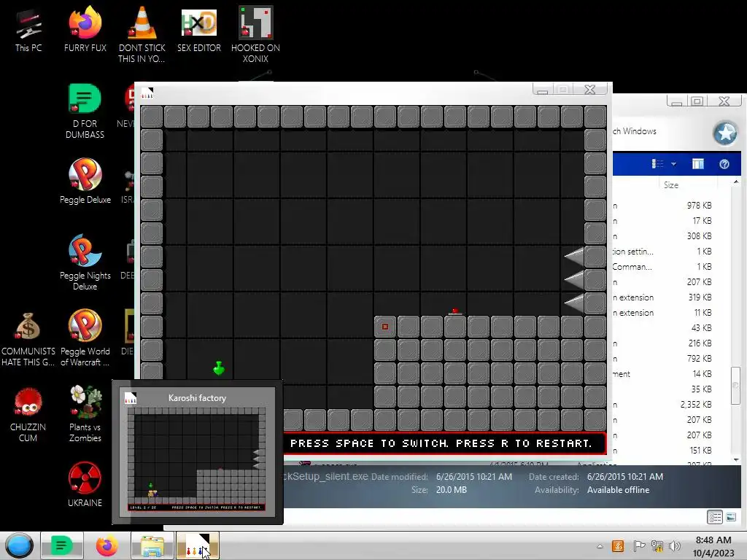Click the block with the red square
This screenshot has width=747, height=560.
[385, 327]
